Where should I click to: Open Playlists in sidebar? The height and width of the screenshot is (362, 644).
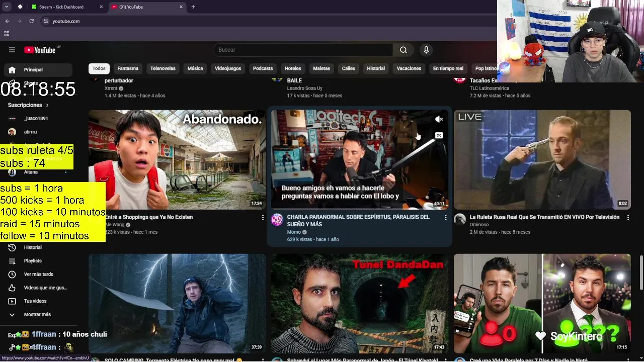(38, 261)
